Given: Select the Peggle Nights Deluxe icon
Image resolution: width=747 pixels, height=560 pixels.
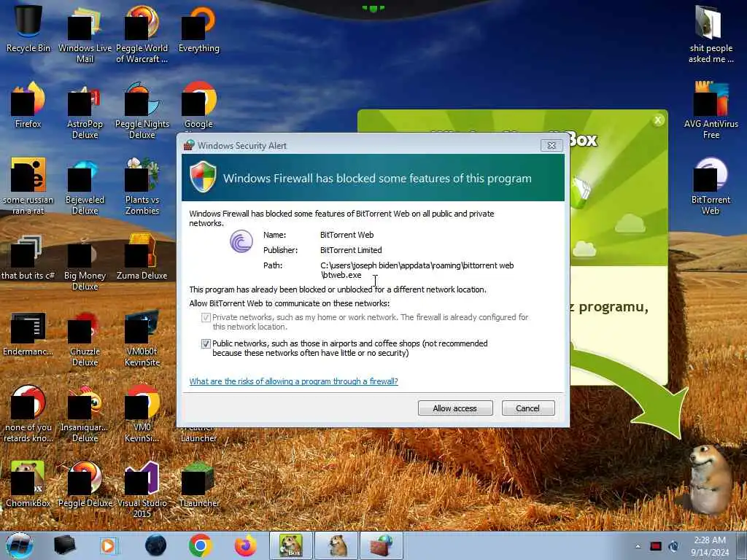Looking at the screenshot, I should pos(142,109).
